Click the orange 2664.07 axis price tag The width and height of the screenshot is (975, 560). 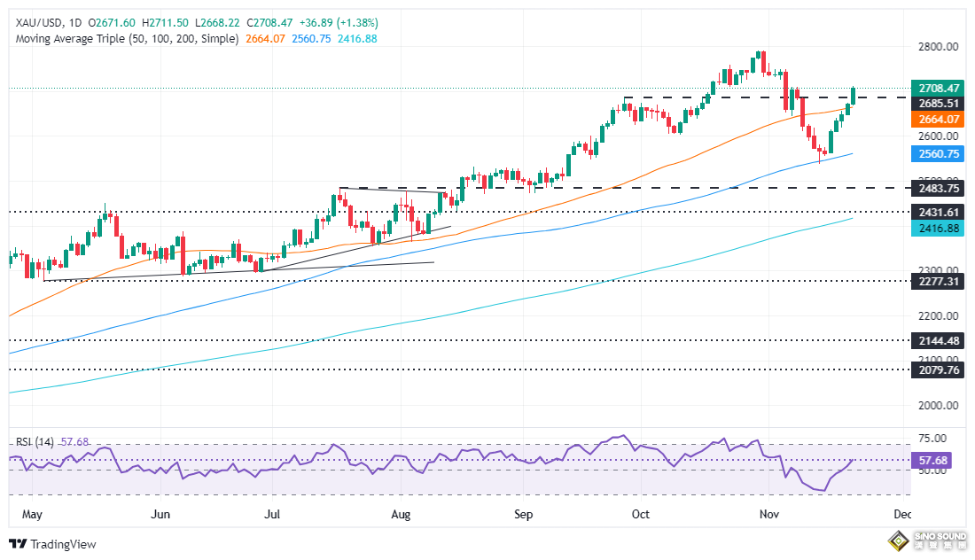[x=940, y=120]
